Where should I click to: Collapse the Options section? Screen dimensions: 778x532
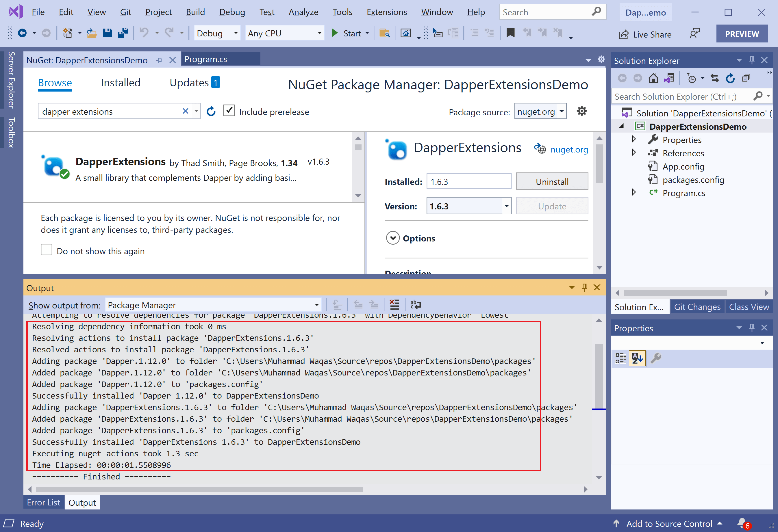[x=393, y=238]
